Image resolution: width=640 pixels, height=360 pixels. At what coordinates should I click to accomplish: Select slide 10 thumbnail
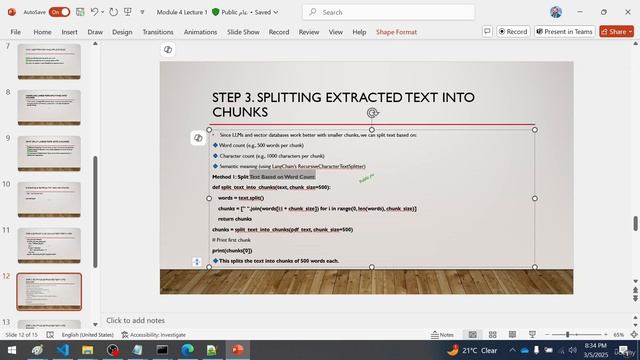[49, 200]
